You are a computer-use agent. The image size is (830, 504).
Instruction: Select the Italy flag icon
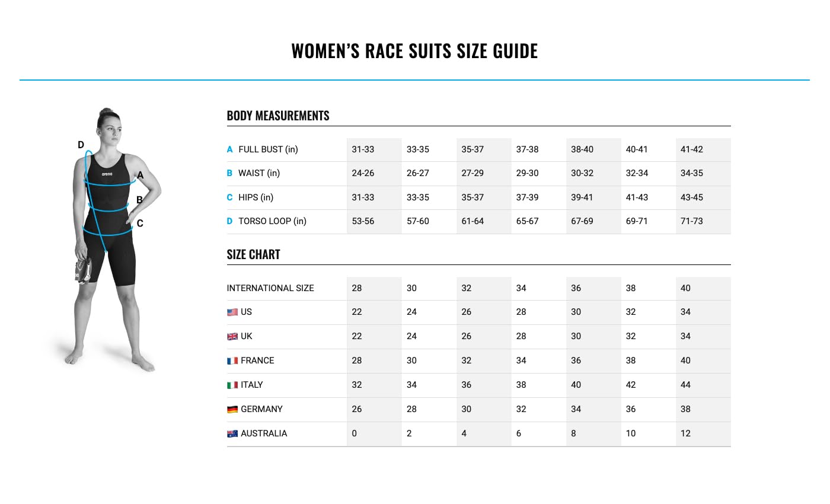point(232,385)
